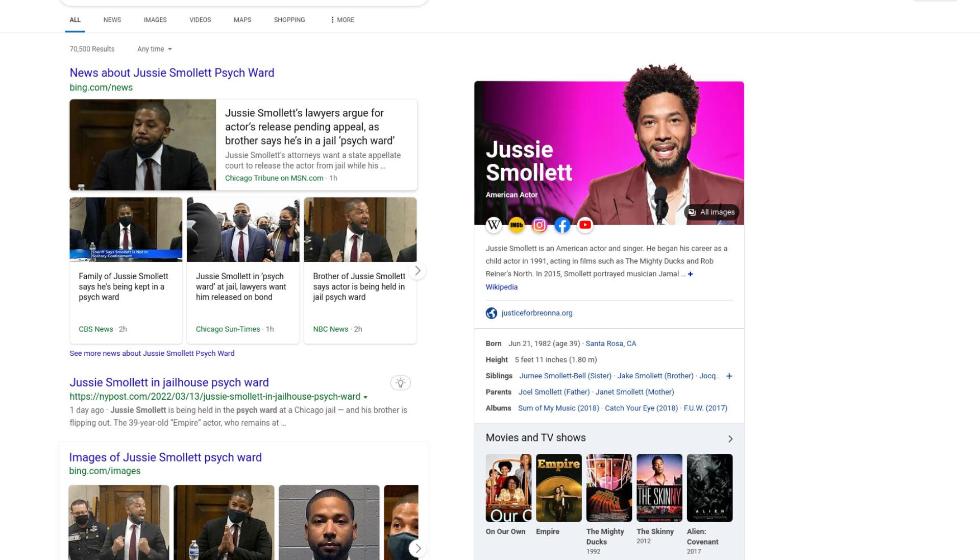Open the bing.com/news source link

(101, 87)
